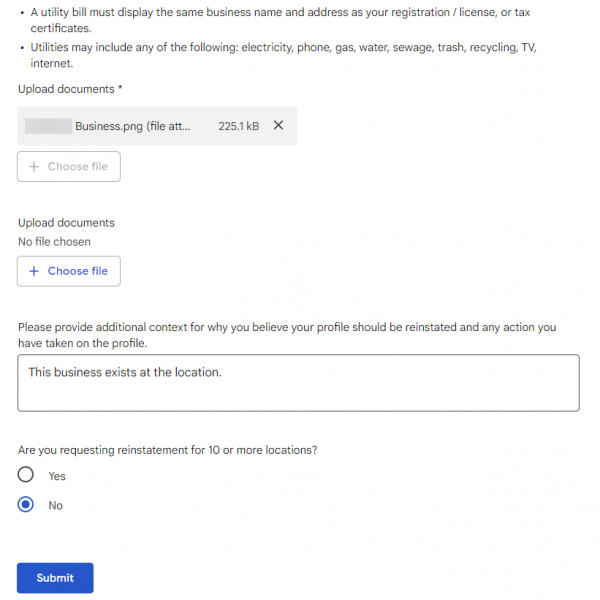The height and width of the screenshot is (600, 600).
Task: Select the Yes radio button
Action: (26, 475)
